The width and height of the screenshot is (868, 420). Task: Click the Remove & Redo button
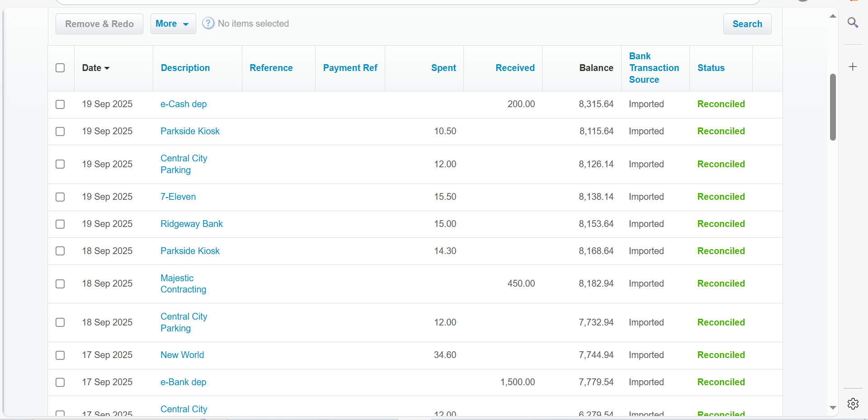99,24
